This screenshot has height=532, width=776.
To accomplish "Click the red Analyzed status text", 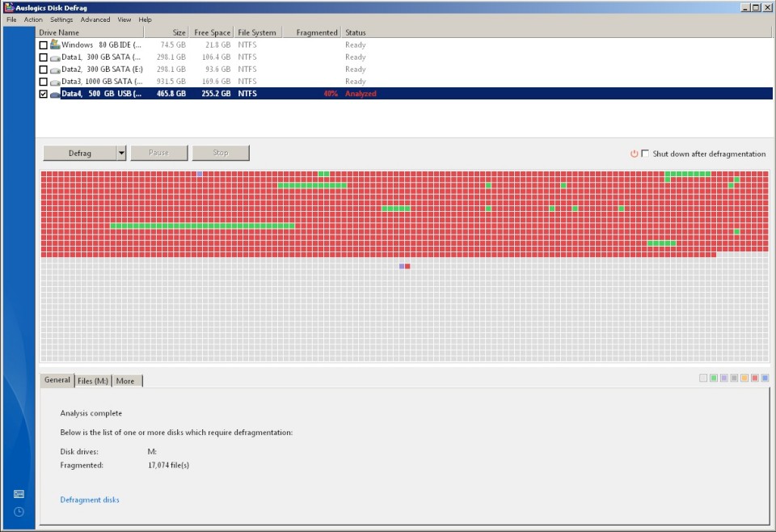I will point(361,94).
